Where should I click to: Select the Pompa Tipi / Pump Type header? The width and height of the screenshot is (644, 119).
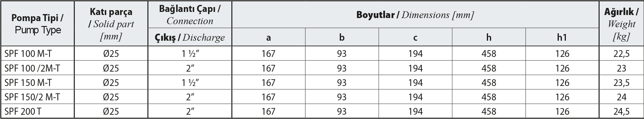click(38, 24)
